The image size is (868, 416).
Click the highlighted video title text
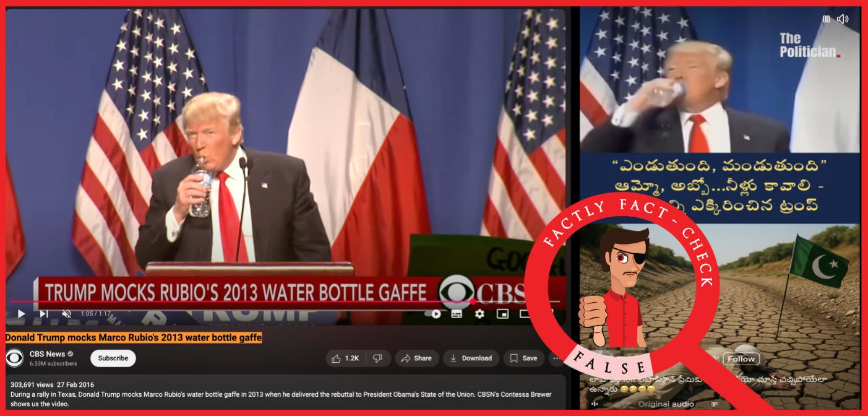pyautogui.click(x=134, y=338)
